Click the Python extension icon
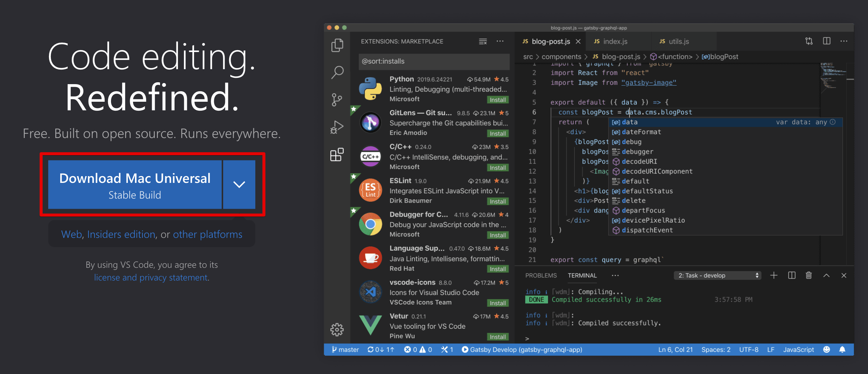The width and height of the screenshot is (868, 374). point(370,89)
